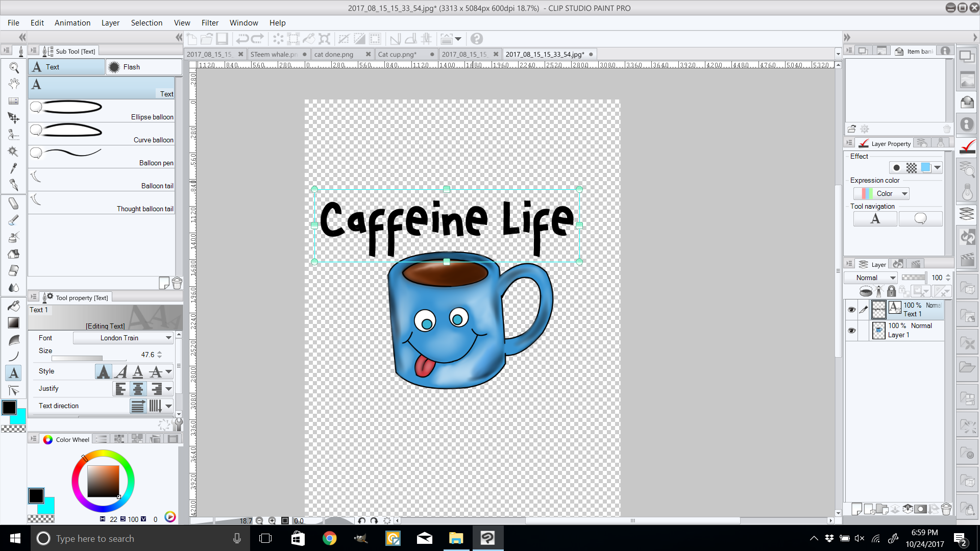This screenshot has height=551, width=980.
Task: Open the Selection menu
Action: click(146, 23)
